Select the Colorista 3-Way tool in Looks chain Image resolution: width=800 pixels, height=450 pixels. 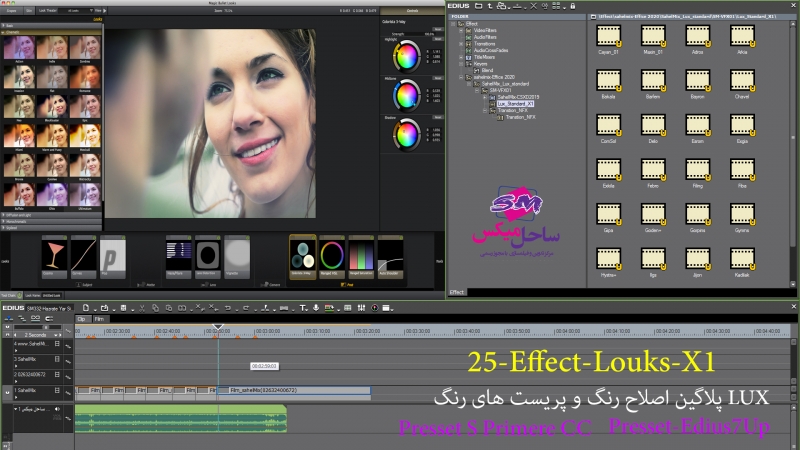coord(303,256)
